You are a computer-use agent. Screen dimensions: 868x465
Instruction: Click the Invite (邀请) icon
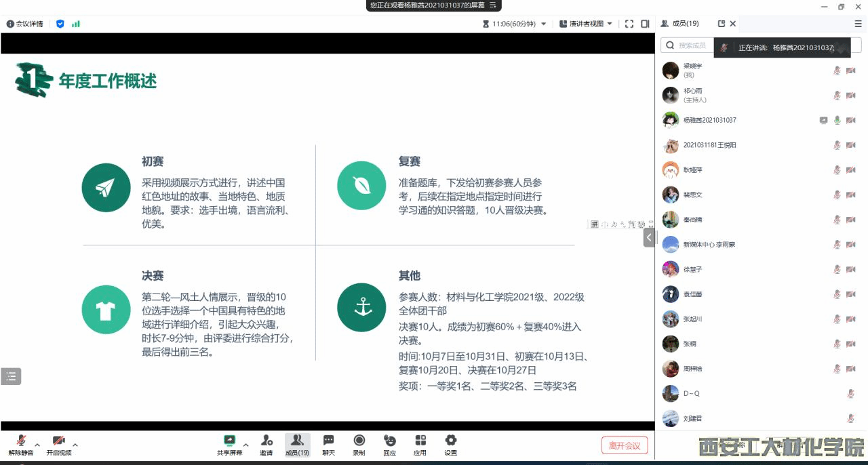[x=266, y=441]
